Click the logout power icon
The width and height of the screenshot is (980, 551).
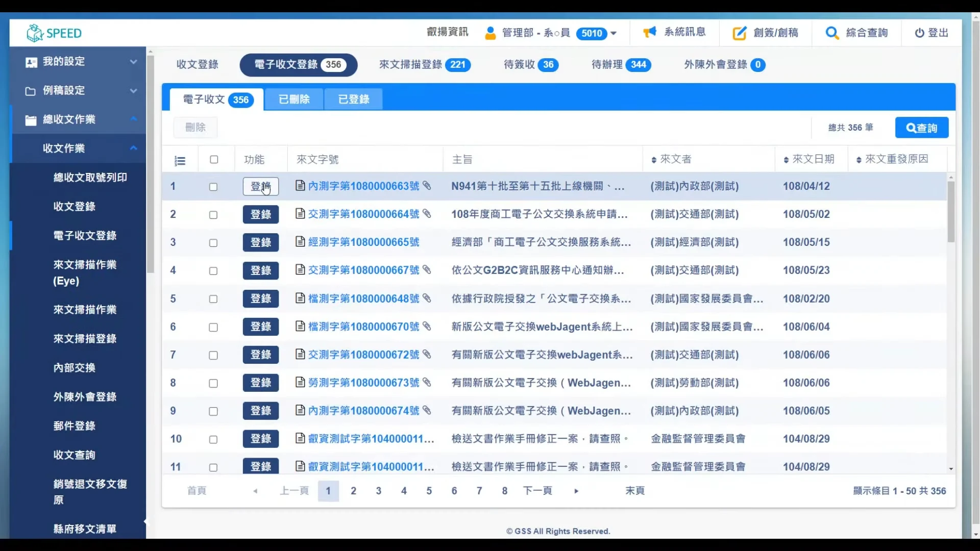click(919, 33)
